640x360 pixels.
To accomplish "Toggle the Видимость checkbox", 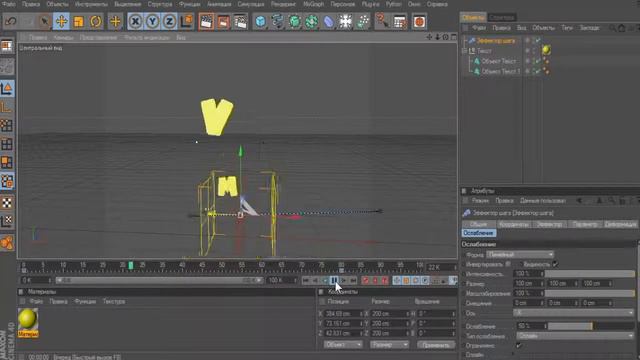I will [555, 264].
